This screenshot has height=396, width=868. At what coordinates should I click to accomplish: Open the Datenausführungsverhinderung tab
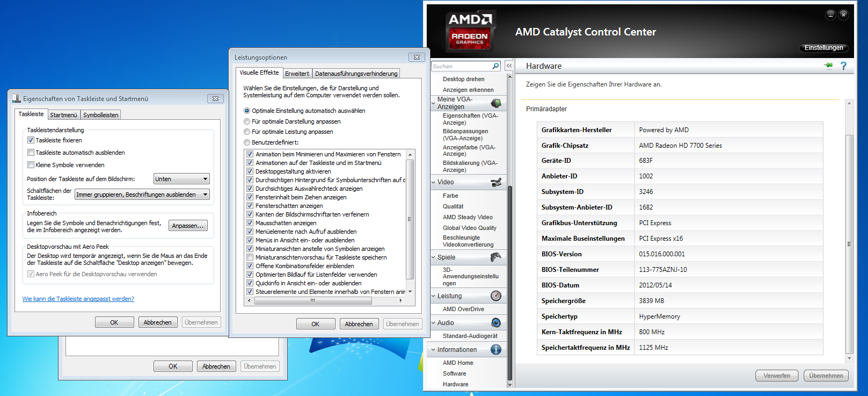point(356,74)
